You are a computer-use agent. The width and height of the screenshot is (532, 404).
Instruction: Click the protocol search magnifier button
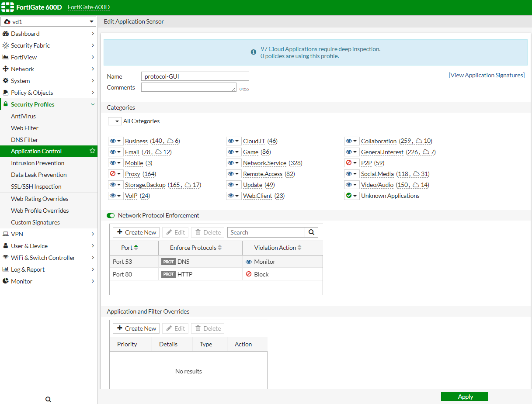click(311, 232)
